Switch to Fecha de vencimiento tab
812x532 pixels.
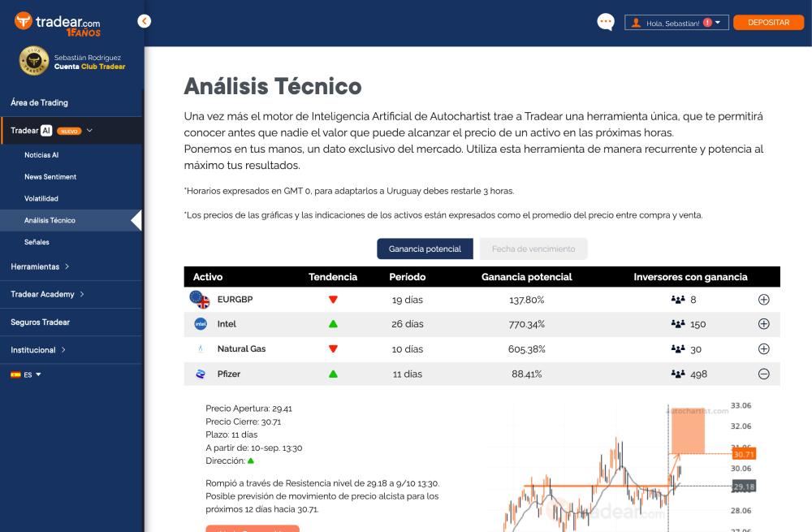(x=533, y=249)
